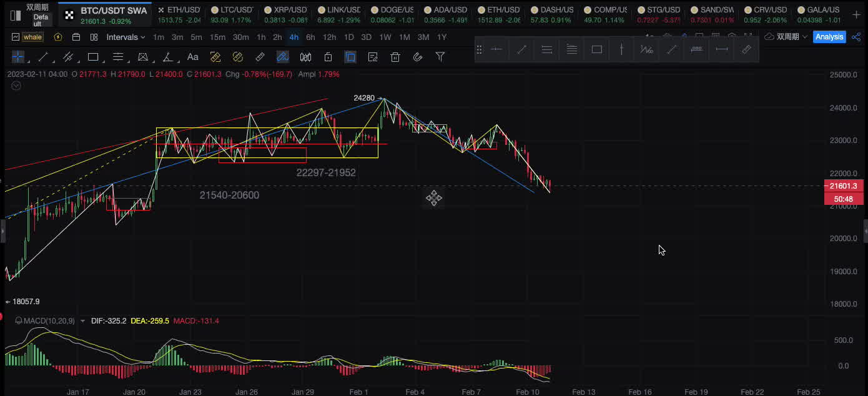The image size is (868, 396).
Task: Select the trend line drawing tool
Action: coord(43,57)
